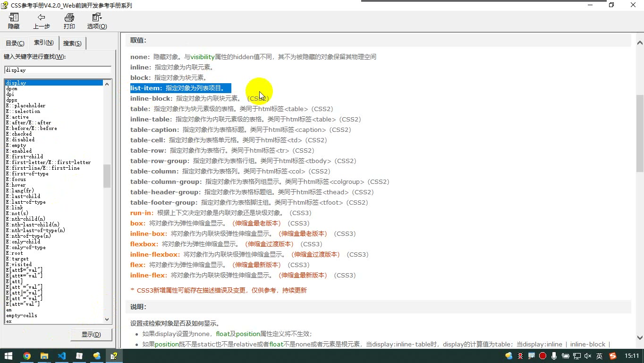Open the network icon in the system tray
This screenshot has width=644, height=363.
(x=576, y=356)
